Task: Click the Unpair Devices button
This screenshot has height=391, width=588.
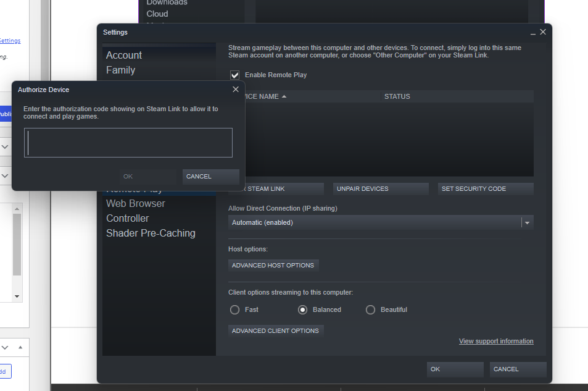Action: coord(381,189)
